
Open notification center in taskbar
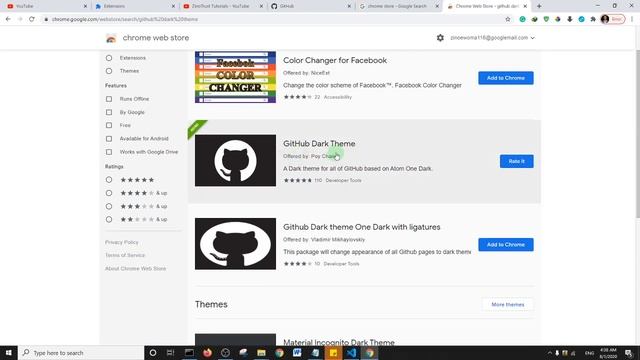(x=629, y=353)
